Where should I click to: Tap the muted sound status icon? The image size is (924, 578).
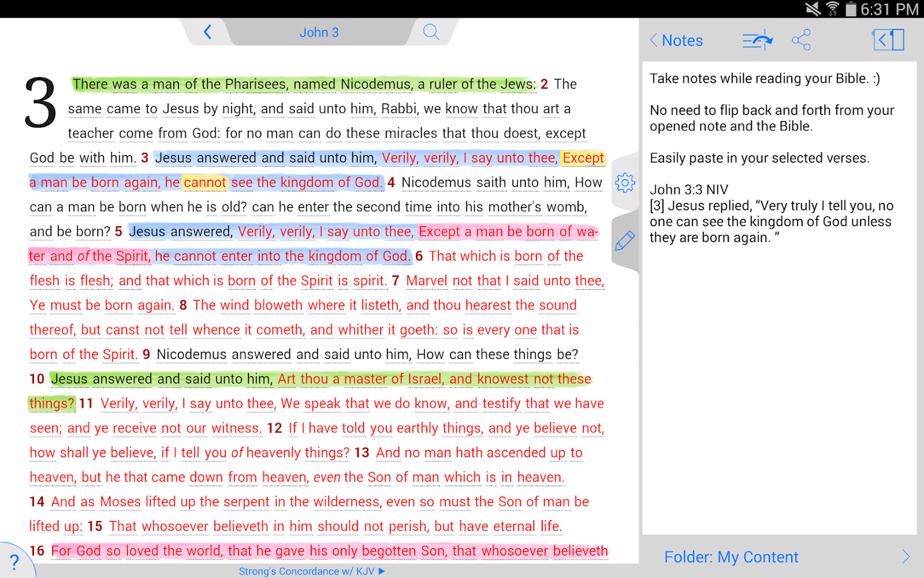click(x=812, y=9)
